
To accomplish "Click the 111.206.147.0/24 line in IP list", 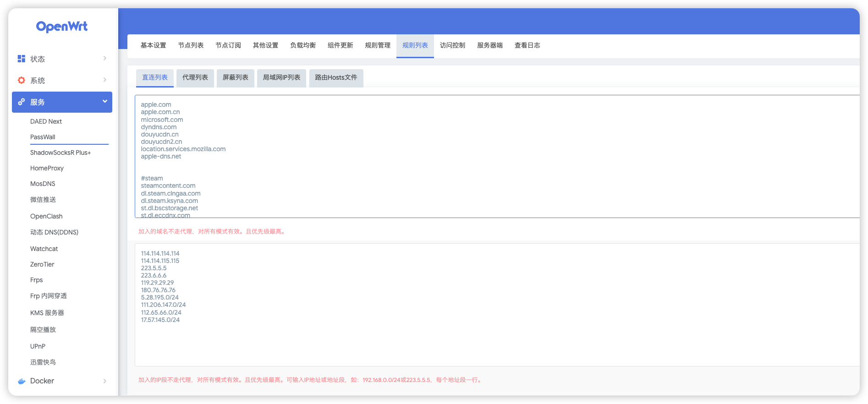I will [163, 305].
